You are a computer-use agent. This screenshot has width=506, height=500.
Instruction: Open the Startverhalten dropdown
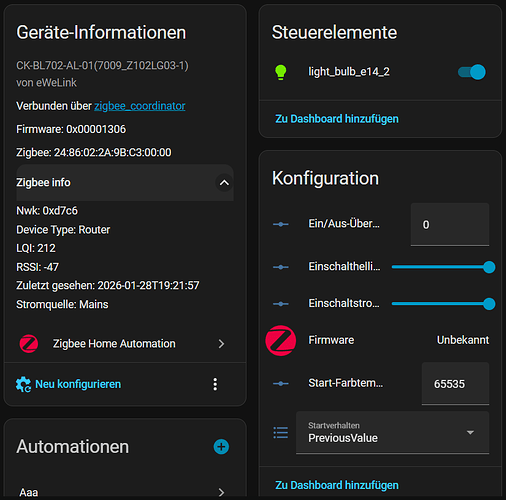(x=392, y=432)
